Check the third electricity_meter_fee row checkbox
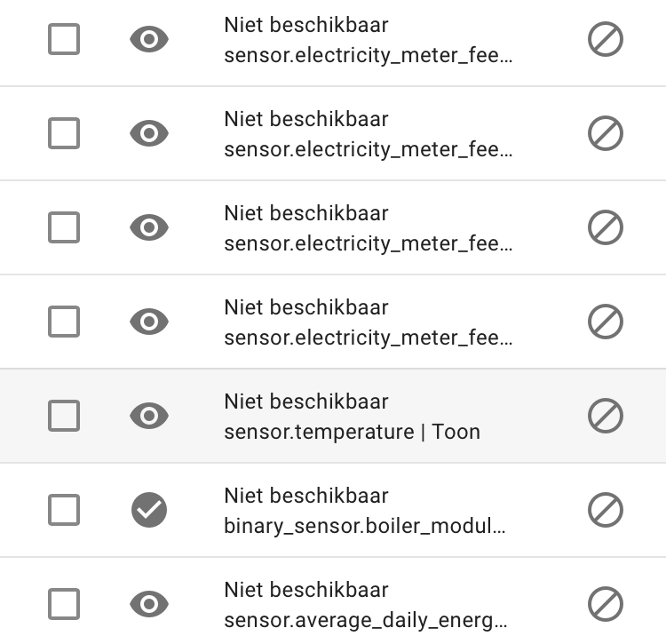666x644 pixels. coord(64,227)
